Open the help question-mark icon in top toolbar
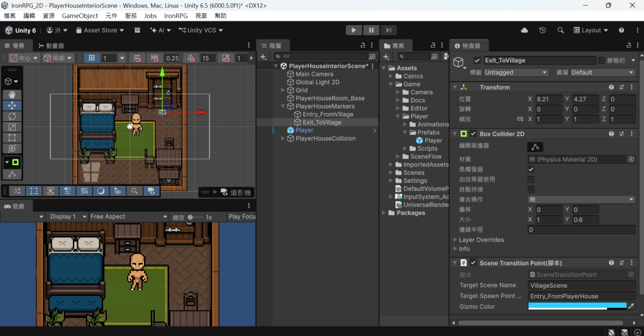The width and height of the screenshot is (644, 336). 621,30
